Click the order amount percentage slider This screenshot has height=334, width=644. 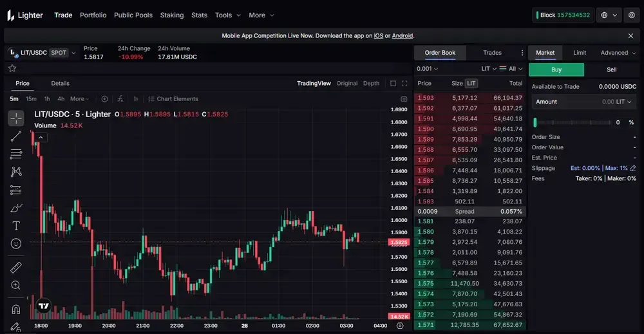tap(572, 122)
